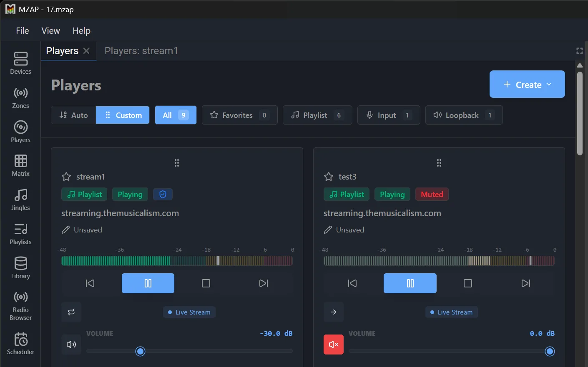Click the drag handle on stream1 card
The image size is (588, 367).
pos(177,163)
